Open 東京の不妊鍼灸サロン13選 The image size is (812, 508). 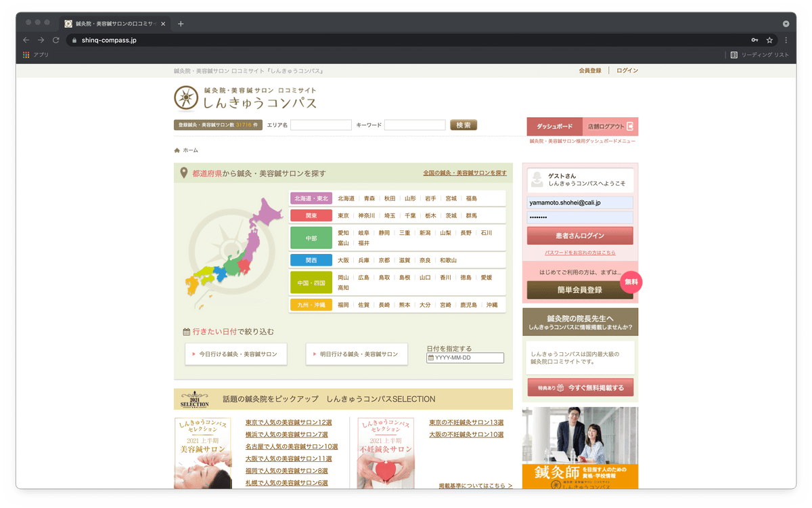pyautogui.click(x=466, y=423)
